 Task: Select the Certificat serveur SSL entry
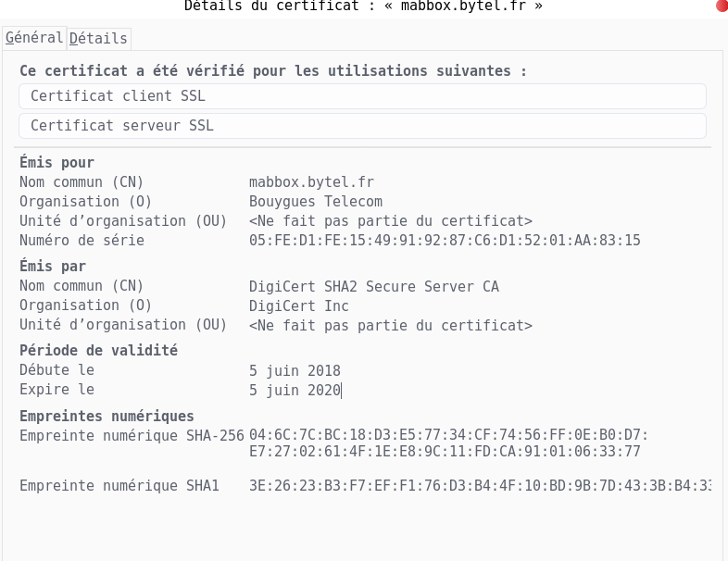pyautogui.click(x=362, y=126)
